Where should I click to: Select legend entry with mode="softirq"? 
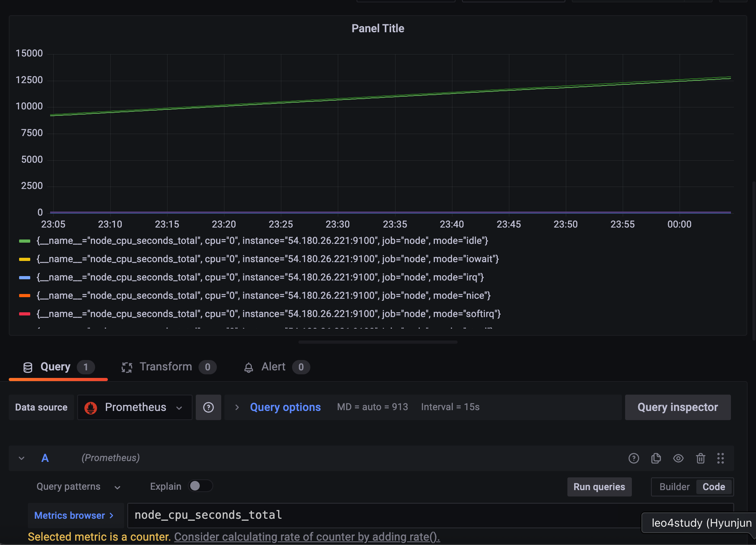(269, 314)
